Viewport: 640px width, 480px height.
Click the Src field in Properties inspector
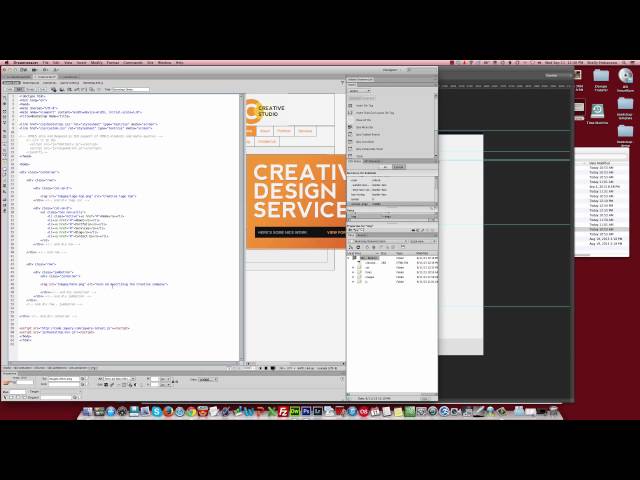click(64, 379)
